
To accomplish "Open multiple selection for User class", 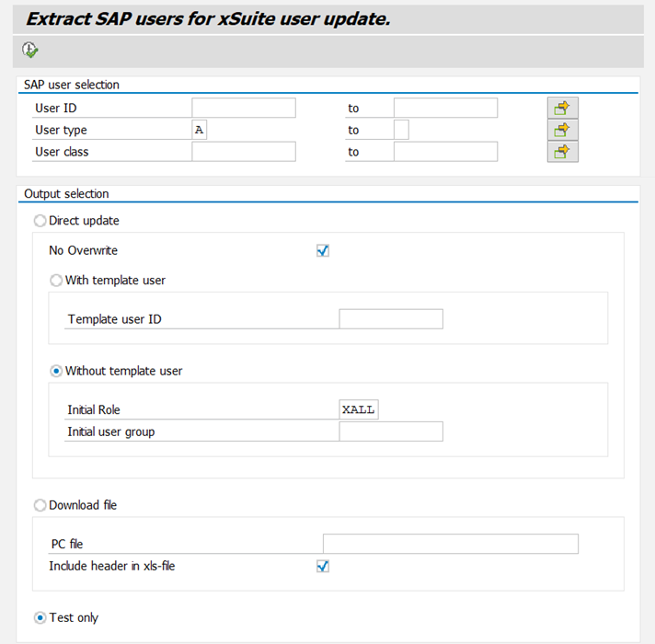I will point(563,152).
